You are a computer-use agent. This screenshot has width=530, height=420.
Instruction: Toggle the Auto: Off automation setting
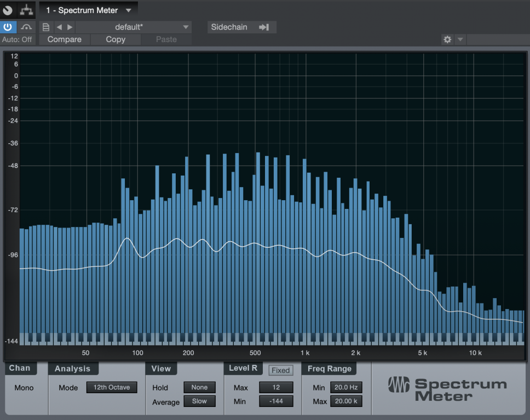17,39
